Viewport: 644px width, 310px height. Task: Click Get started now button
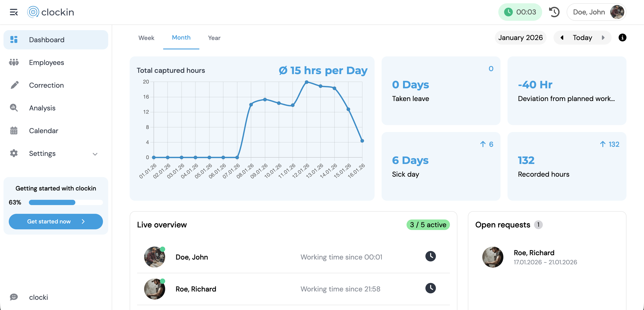(55, 221)
